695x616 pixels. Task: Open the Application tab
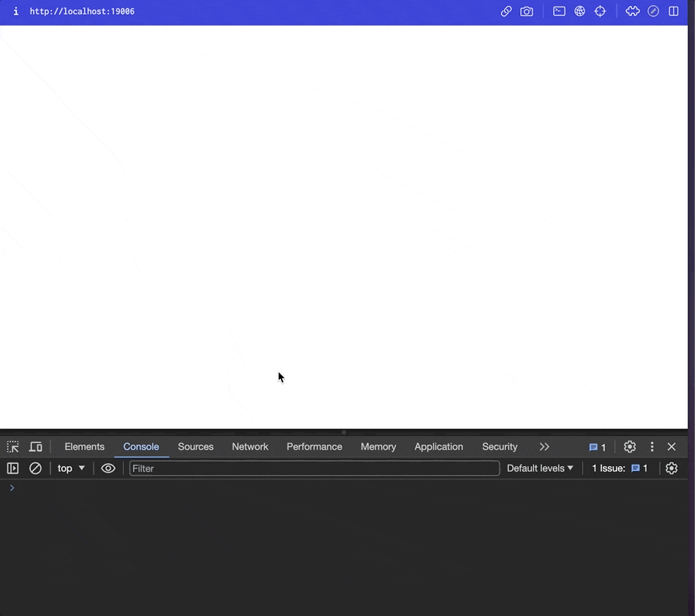[x=438, y=446]
